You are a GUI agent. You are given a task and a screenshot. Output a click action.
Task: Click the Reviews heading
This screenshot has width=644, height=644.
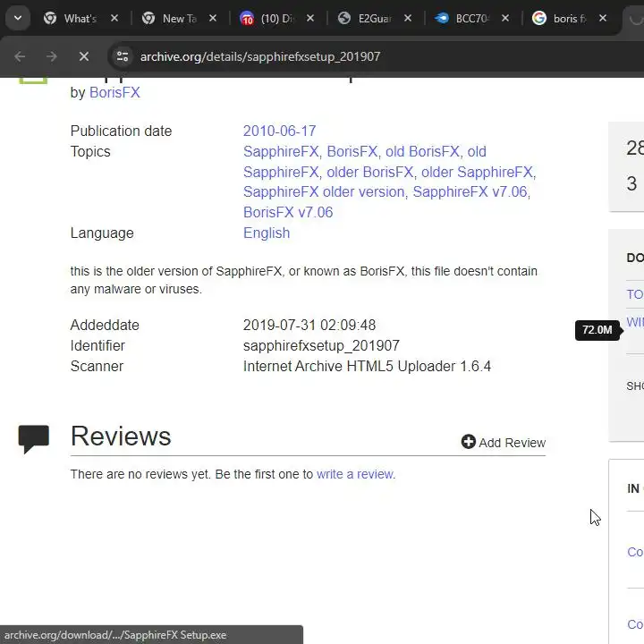(121, 436)
